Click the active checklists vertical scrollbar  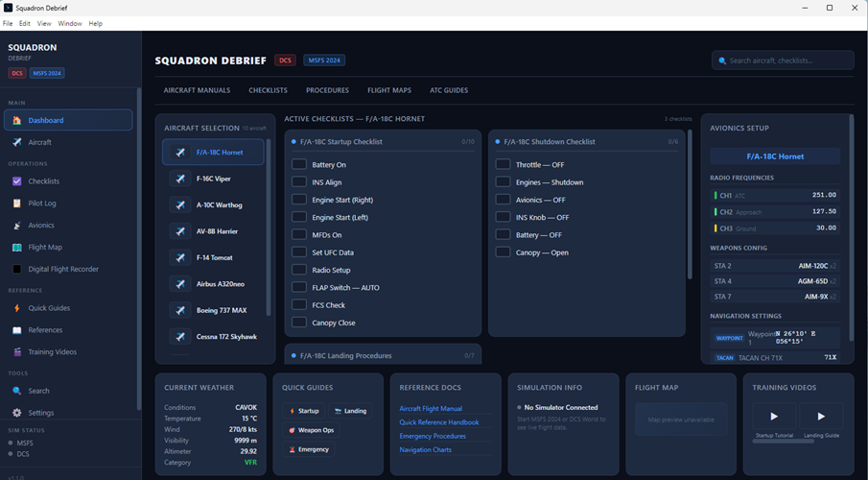[x=690, y=204]
